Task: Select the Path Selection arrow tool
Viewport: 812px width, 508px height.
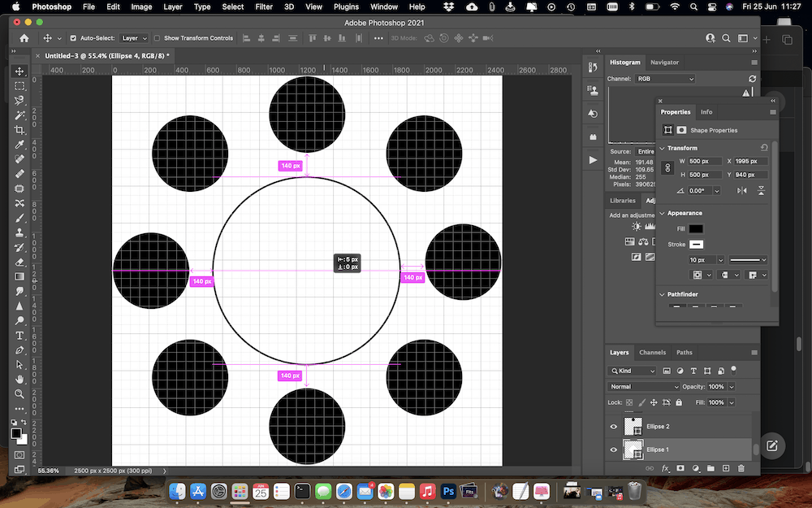Action: [x=19, y=364]
